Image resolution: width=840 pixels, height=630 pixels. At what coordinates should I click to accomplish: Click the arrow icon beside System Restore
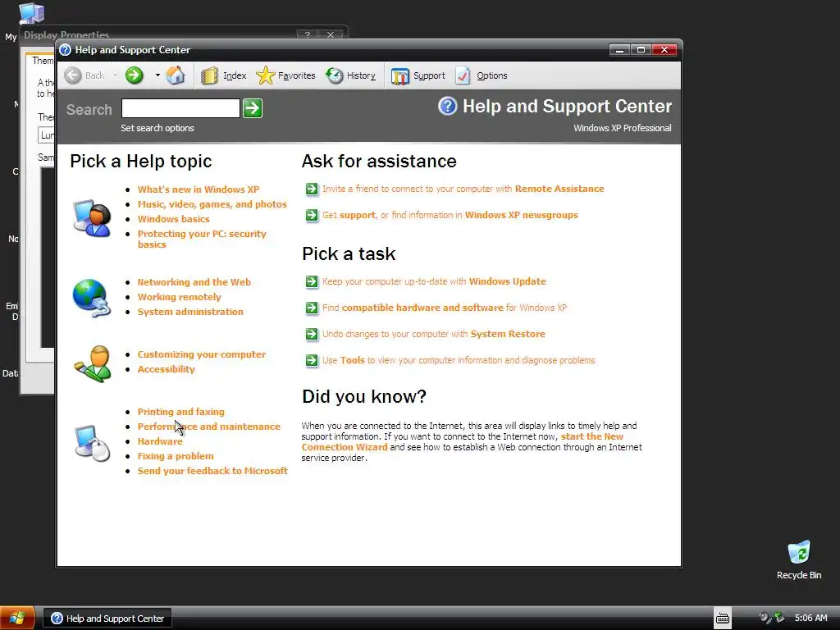[x=312, y=334]
